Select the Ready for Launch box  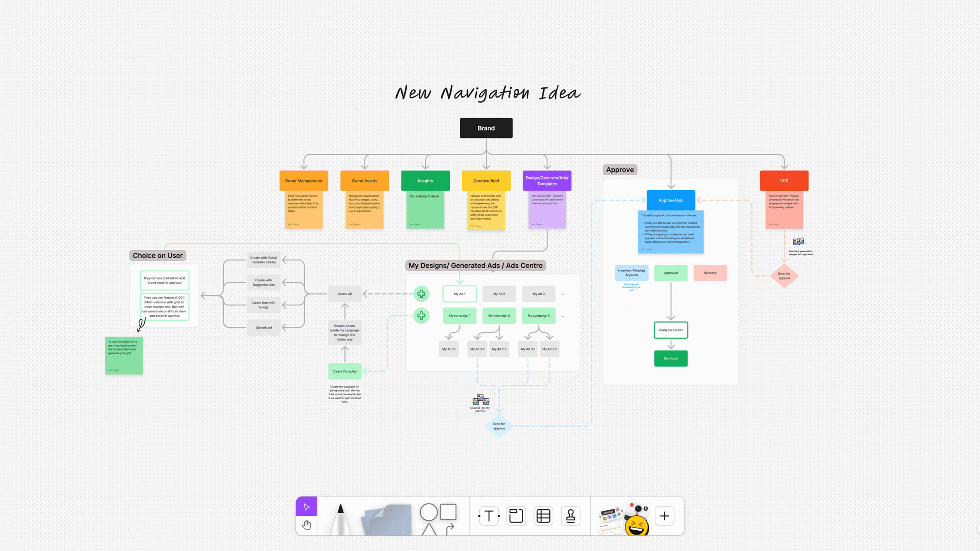pos(671,330)
